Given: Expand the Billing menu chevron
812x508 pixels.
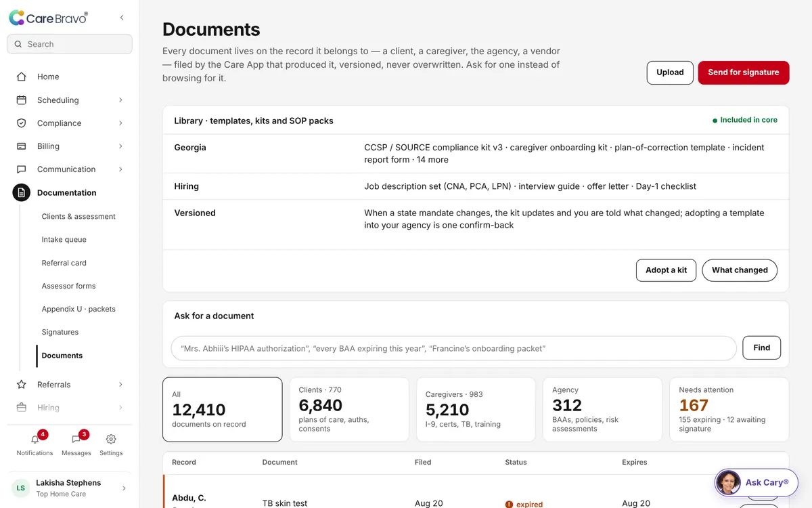Looking at the screenshot, I should coord(120,146).
